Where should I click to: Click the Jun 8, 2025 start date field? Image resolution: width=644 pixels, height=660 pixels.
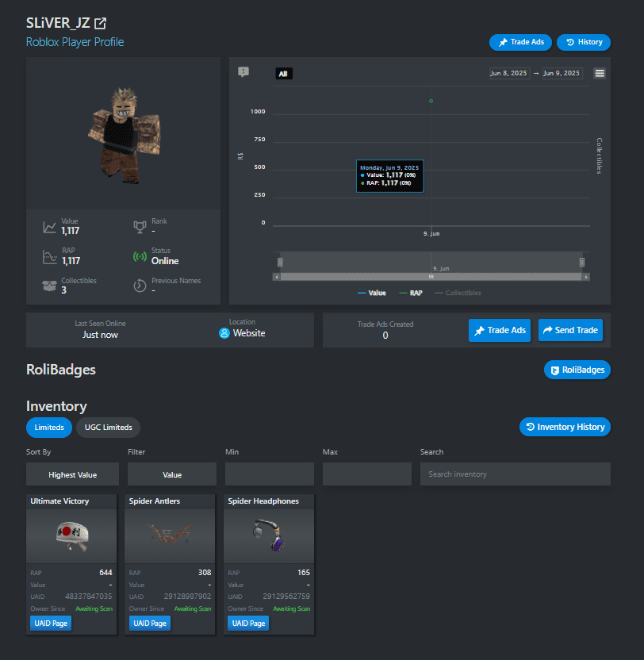tap(509, 73)
